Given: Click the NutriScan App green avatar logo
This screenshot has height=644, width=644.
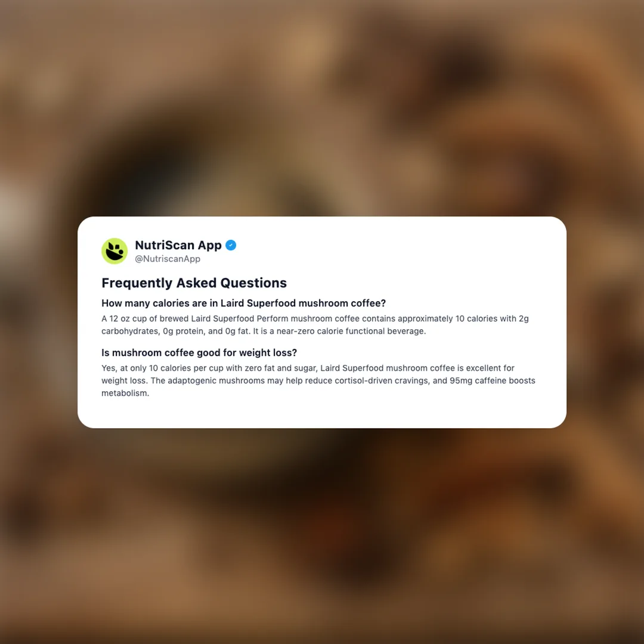Looking at the screenshot, I should (114, 251).
